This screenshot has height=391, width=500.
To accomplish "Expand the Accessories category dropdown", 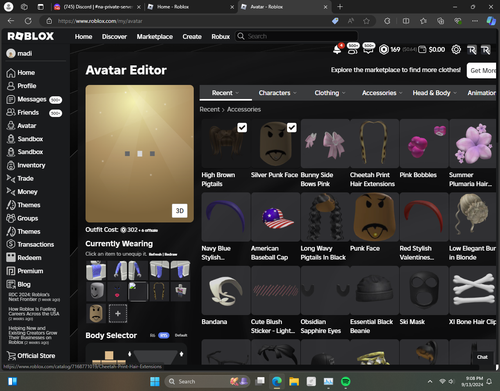I will 382,93.
